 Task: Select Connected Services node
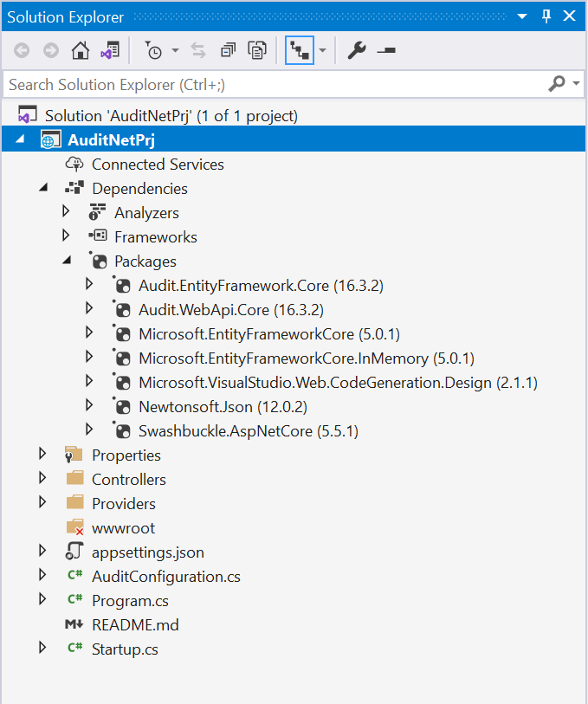(x=158, y=165)
